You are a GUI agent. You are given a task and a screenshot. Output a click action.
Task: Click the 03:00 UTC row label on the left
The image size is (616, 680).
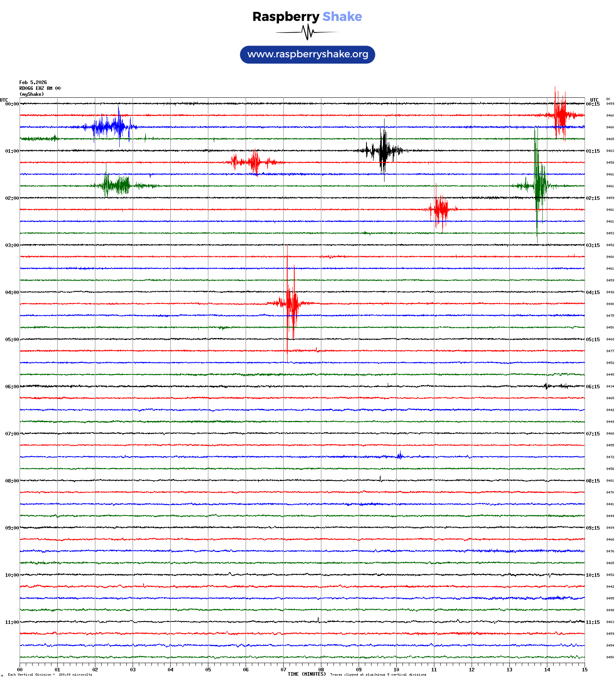tap(12, 245)
